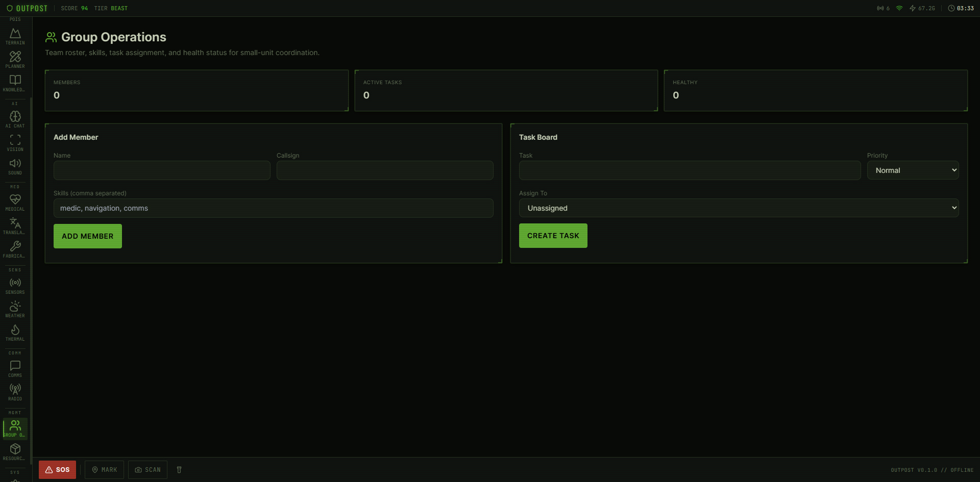Click the Task description input field
This screenshot has width=980, height=482.
pos(690,170)
